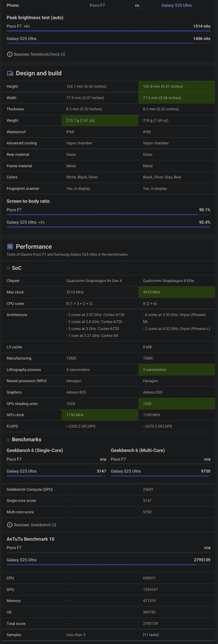Click the AnTuTu 2795139 score bar
The width and height of the screenshot is (218, 644).
(x=108, y=564)
